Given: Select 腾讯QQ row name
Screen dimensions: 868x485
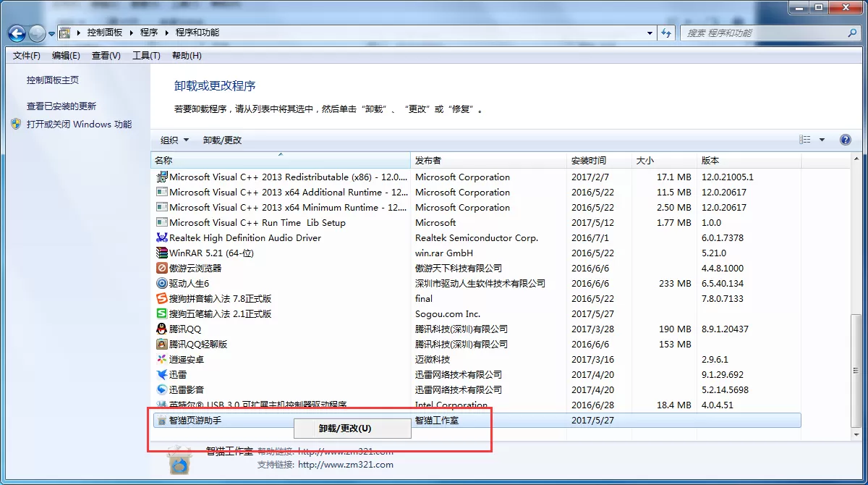Looking at the screenshot, I should (x=185, y=329).
